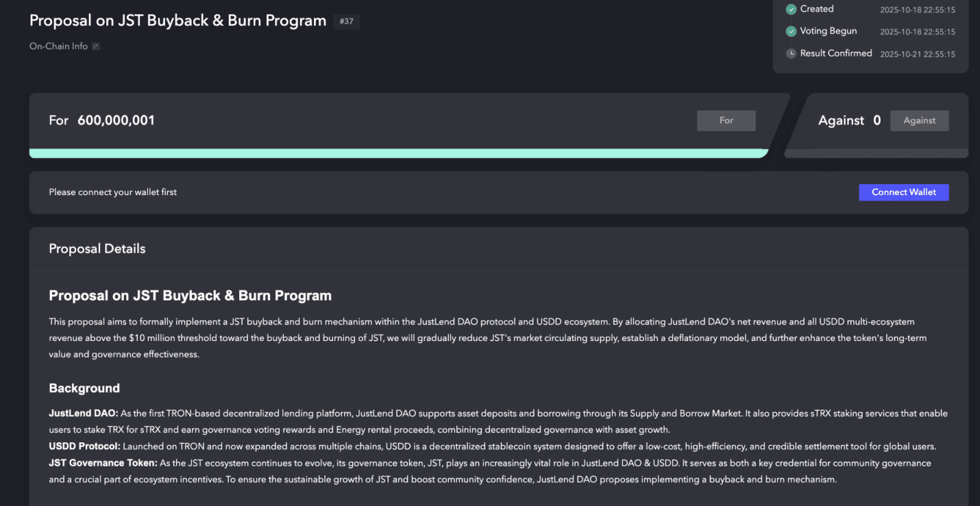The width and height of the screenshot is (980, 506).
Task: Click the Against vote count of 0
Action: pos(877,121)
